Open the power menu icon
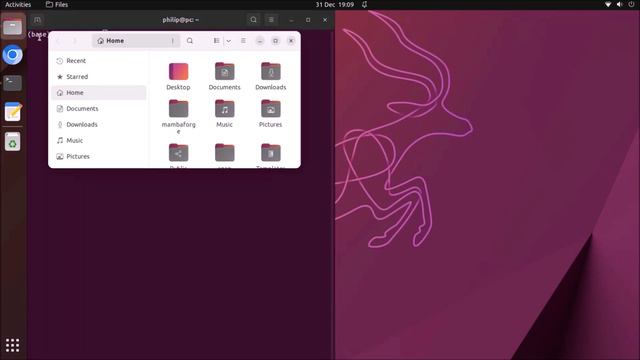Image resolution: width=640 pixels, height=360 pixels. 631,4
